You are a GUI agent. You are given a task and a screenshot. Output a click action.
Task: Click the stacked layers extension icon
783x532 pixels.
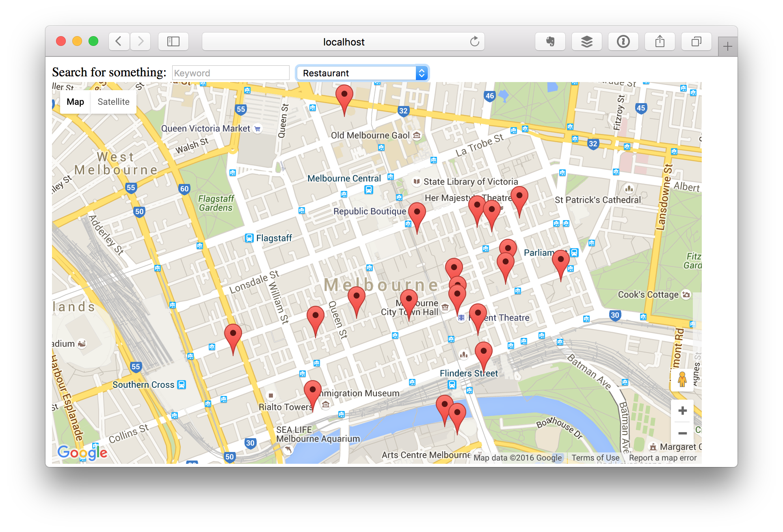586,41
